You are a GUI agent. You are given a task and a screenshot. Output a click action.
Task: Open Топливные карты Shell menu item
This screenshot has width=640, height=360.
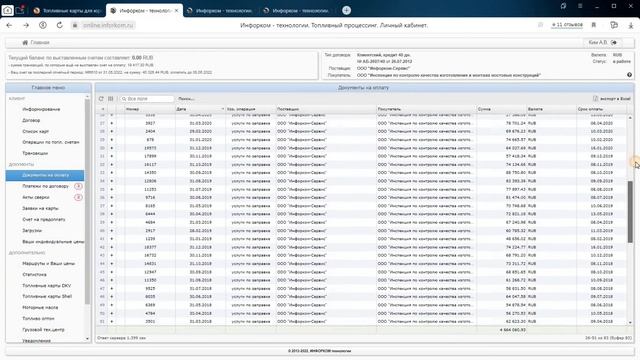coord(47,296)
